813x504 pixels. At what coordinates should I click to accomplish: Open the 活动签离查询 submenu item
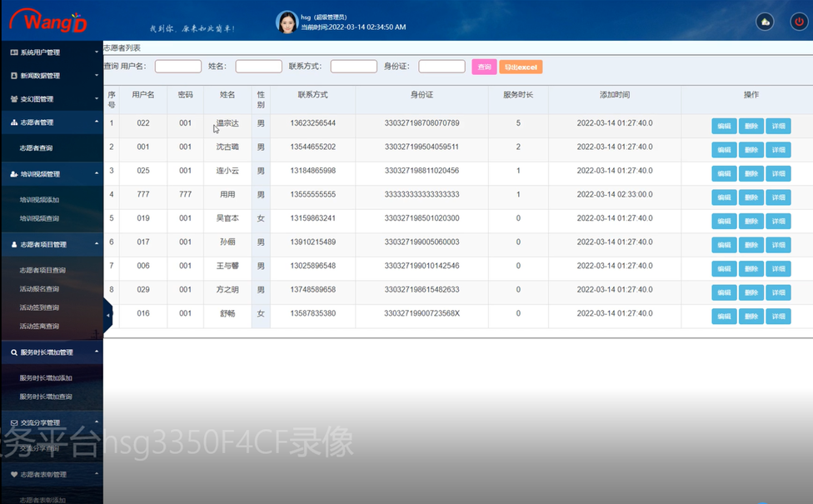click(x=39, y=327)
